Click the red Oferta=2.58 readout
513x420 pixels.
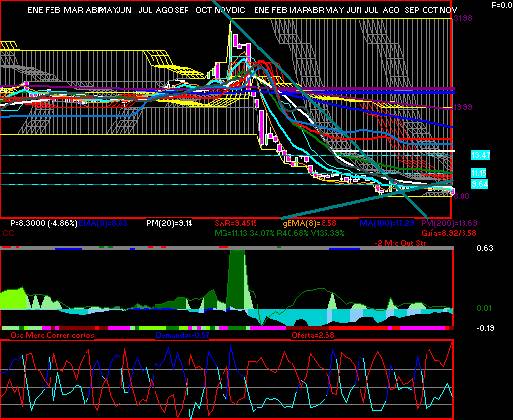click(x=313, y=335)
